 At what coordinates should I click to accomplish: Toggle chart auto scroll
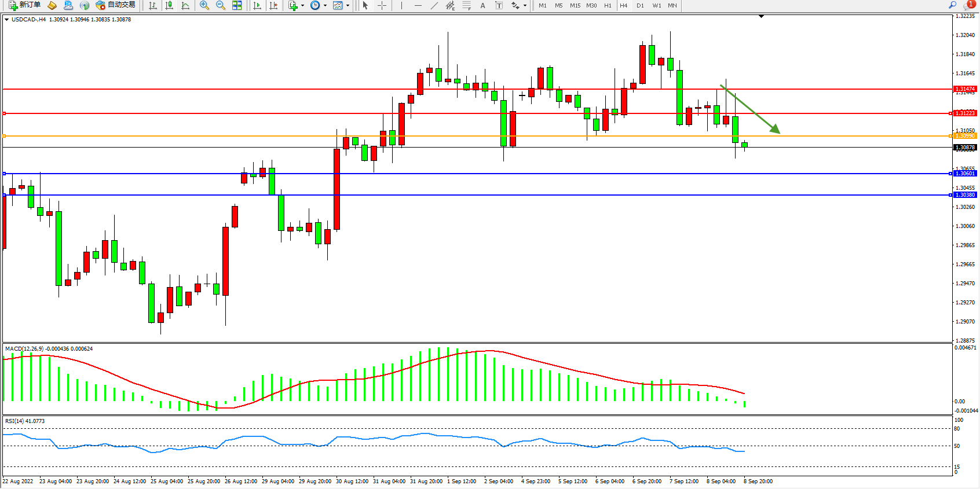pos(257,5)
